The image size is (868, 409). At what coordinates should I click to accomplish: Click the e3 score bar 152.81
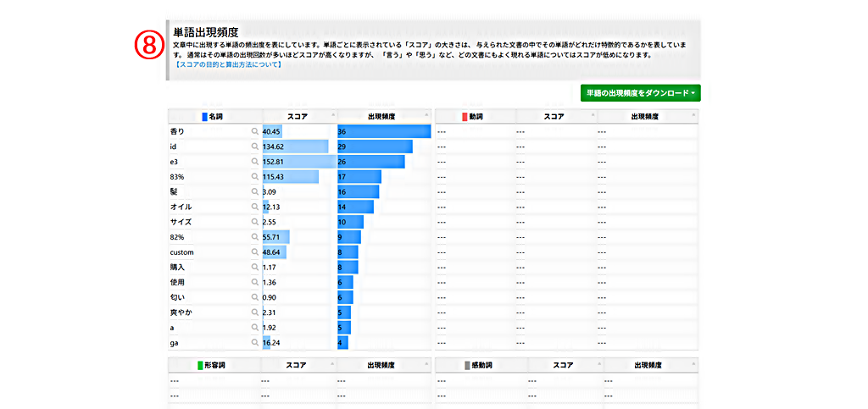[x=299, y=162]
